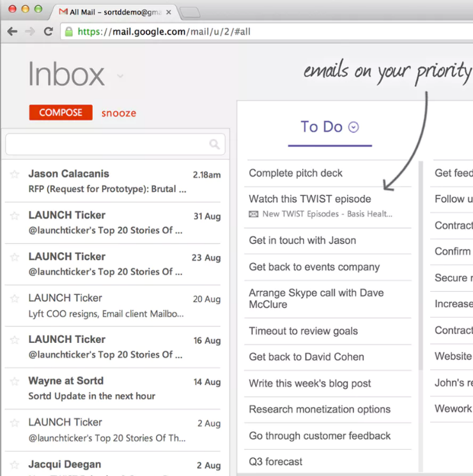Image resolution: width=473 pixels, height=476 pixels.
Task: Select the Confirm task in second column
Action: pyautogui.click(x=452, y=251)
